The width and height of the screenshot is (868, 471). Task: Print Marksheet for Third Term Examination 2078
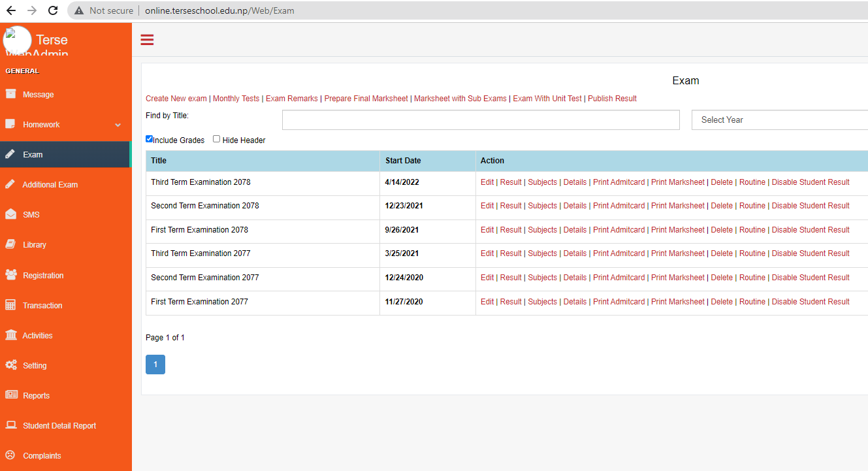tap(678, 182)
